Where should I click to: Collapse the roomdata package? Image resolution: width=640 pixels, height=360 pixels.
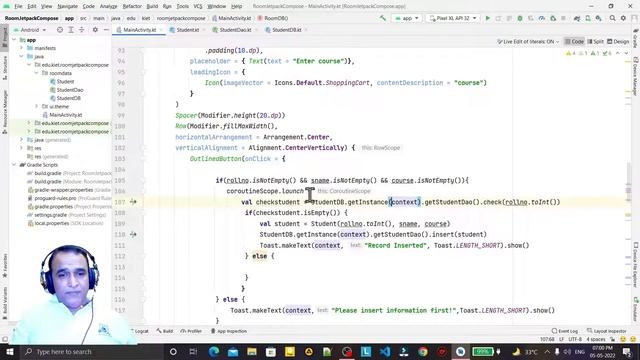click(36, 73)
